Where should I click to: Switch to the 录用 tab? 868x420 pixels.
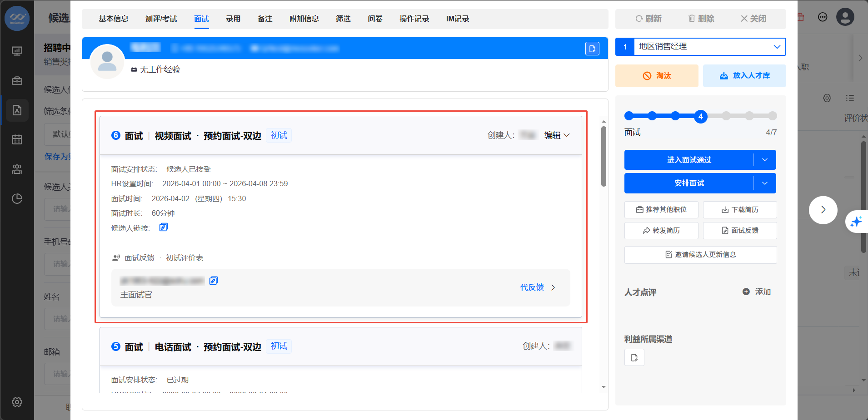tap(233, 19)
